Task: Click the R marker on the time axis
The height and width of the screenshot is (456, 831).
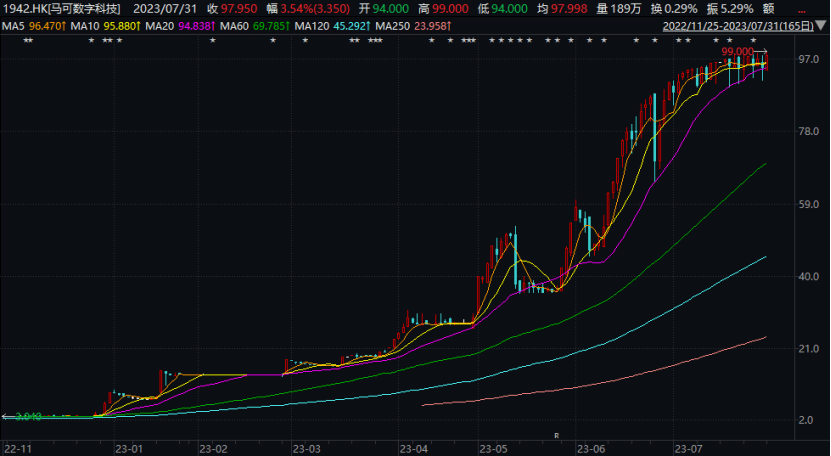Action: pos(556,436)
